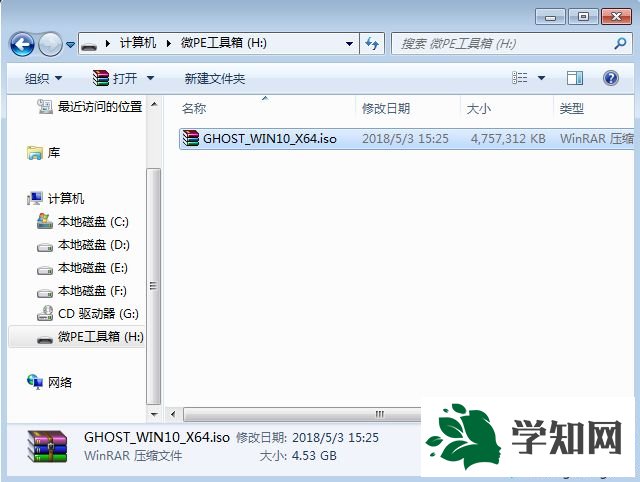Create folder with 新建文件夹

click(215, 78)
